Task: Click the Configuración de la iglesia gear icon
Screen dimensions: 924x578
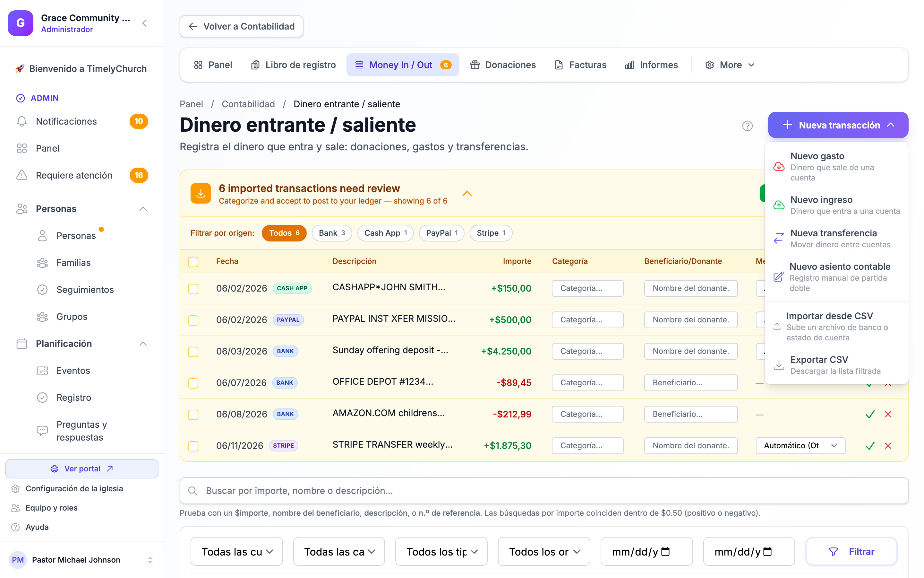Action: 15,488
